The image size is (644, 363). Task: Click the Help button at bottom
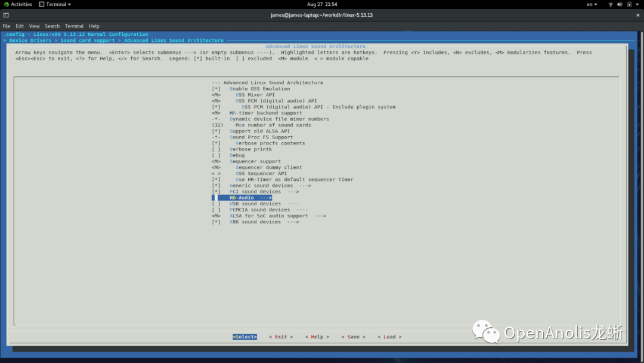click(x=317, y=337)
